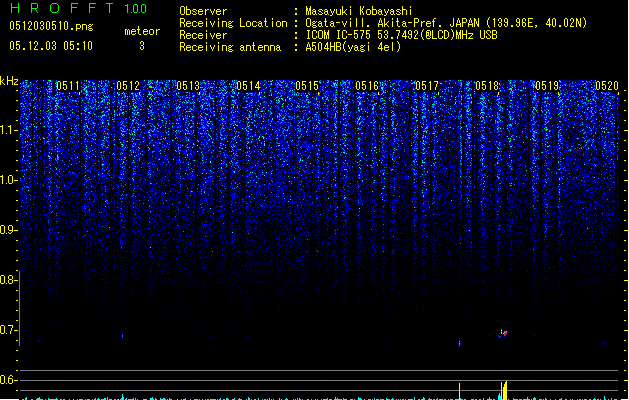Click the 0513 time marker
This screenshot has width=629, height=400.
188,86
